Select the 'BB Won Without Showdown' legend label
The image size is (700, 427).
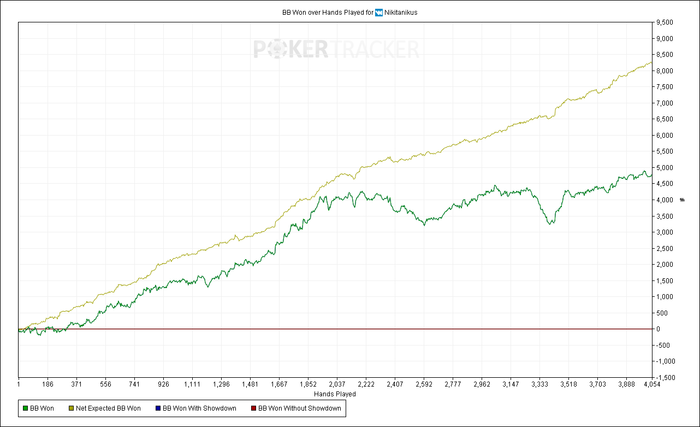point(300,408)
